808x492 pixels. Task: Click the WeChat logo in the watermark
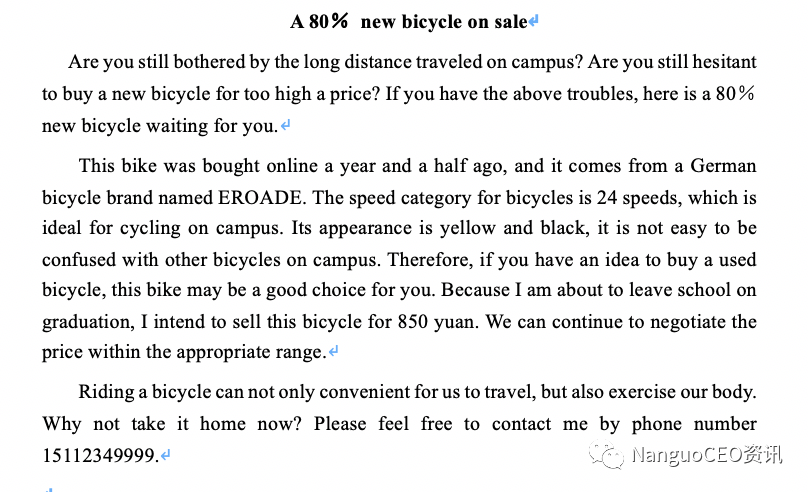click(607, 454)
